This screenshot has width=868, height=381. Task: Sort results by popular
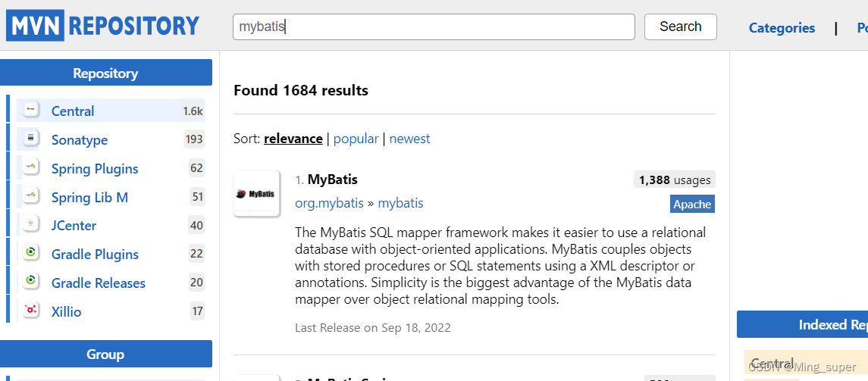click(356, 139)
